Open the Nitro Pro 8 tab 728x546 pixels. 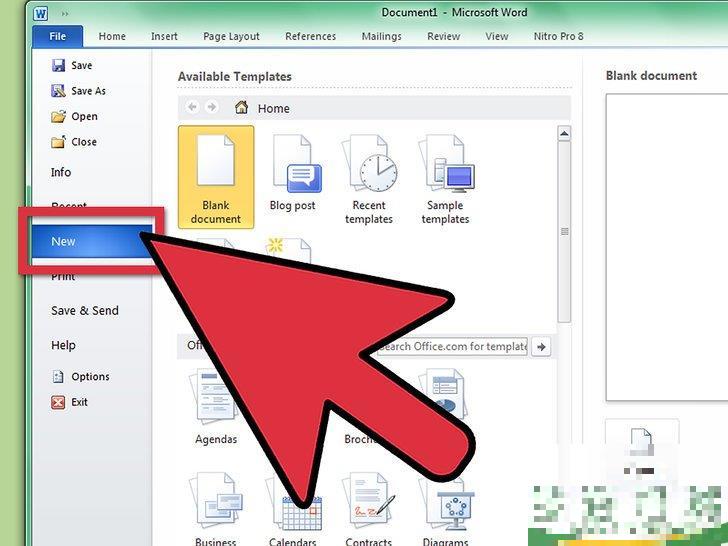coord(557,37)
